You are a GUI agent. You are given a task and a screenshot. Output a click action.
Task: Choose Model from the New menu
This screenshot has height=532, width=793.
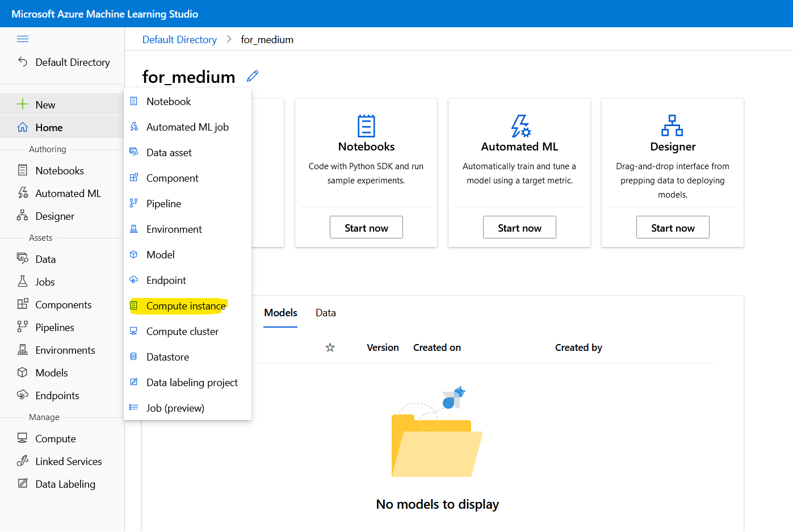187,254
